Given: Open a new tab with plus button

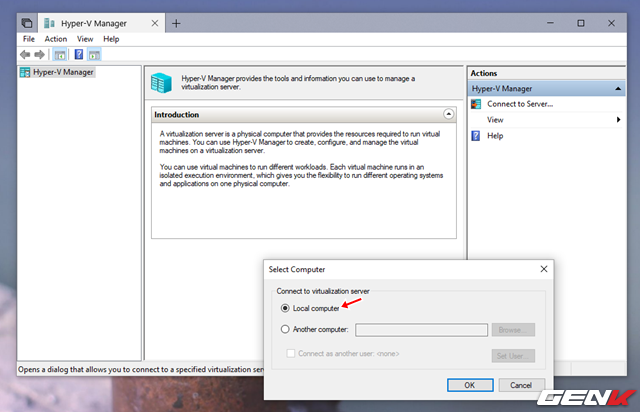Looking at the screenshot, I should click(x=176, y=24).
